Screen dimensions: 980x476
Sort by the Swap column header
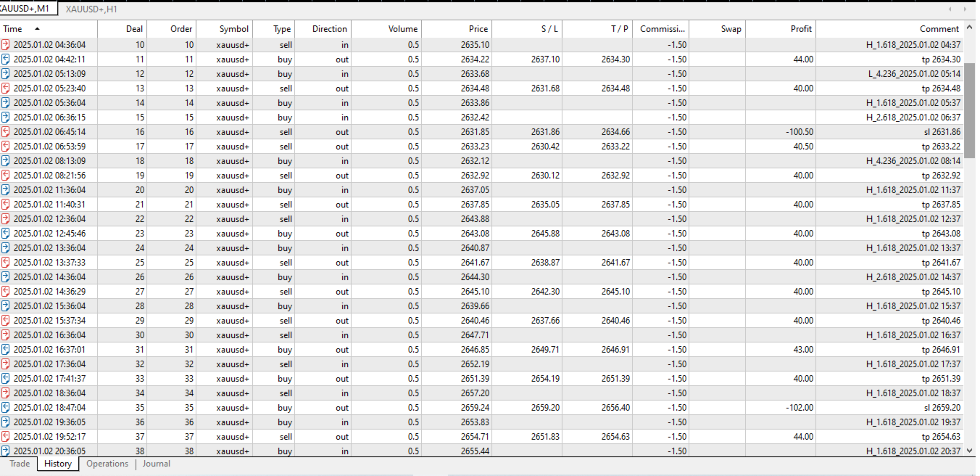pos(718,29)
